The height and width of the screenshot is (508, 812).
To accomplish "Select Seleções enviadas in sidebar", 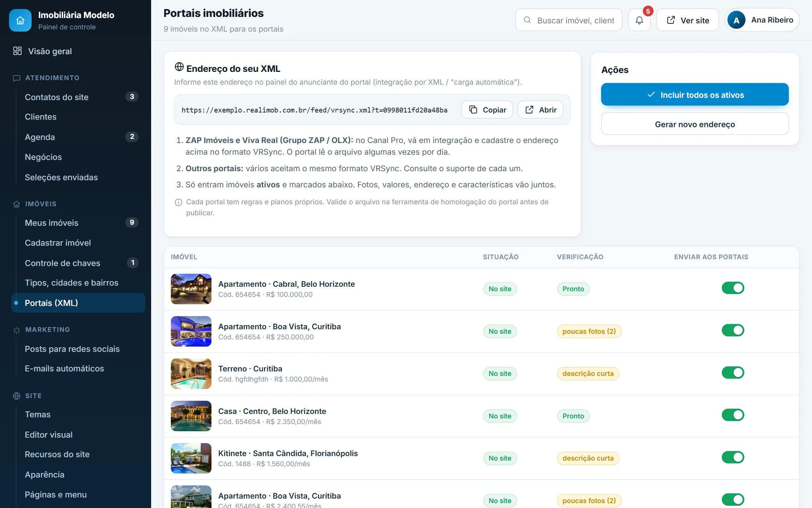I will coord(79,177).
